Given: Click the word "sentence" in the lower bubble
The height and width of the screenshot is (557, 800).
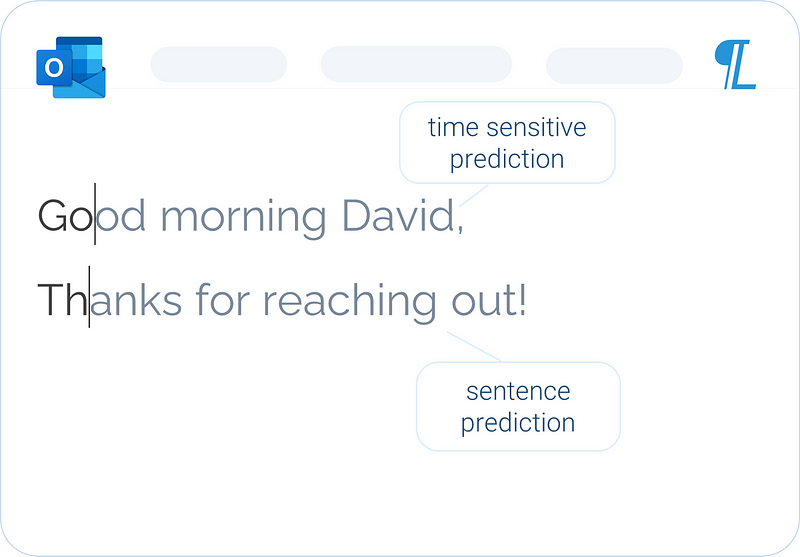Looking at the screenshot, I should pos(518,391).
